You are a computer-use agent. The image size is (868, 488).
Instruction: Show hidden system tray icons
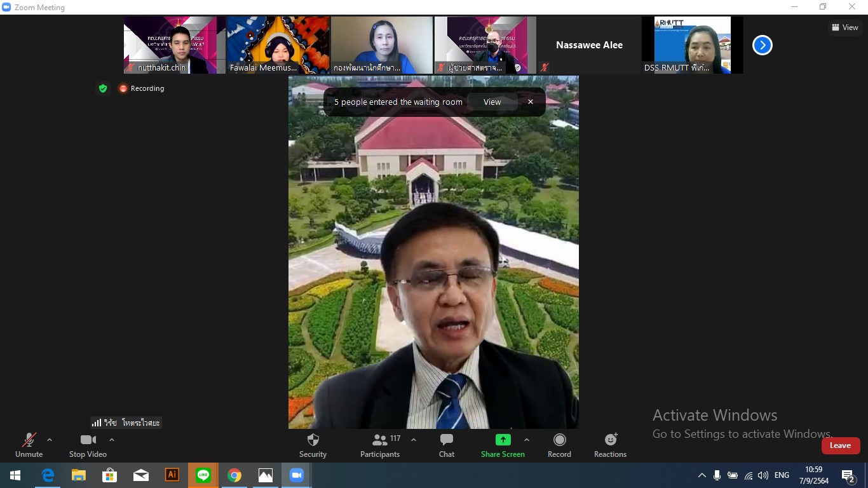702,475
